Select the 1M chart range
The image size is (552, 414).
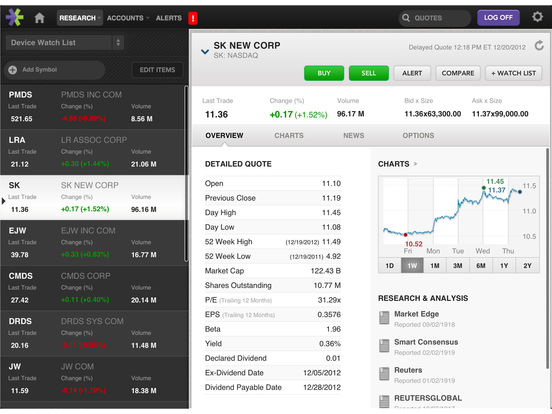435,265
